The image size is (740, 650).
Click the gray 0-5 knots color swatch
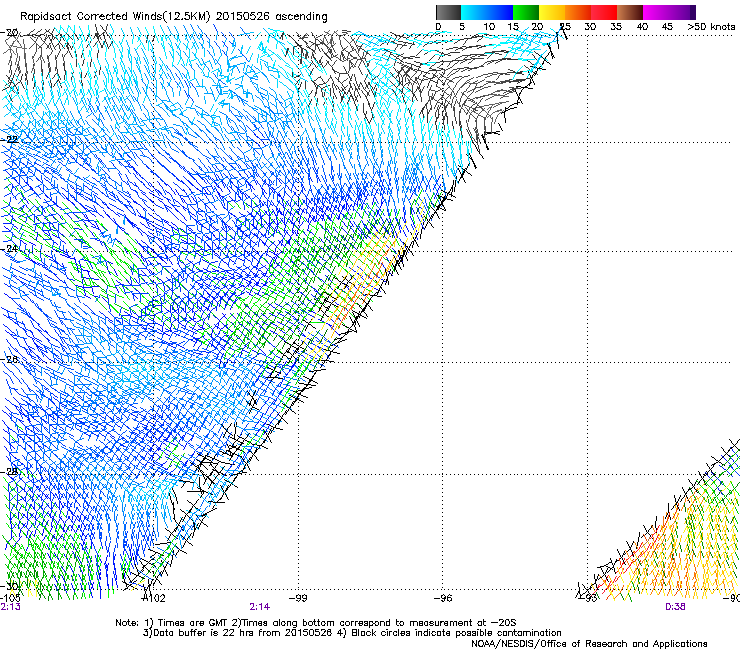(x=449, y=12)
